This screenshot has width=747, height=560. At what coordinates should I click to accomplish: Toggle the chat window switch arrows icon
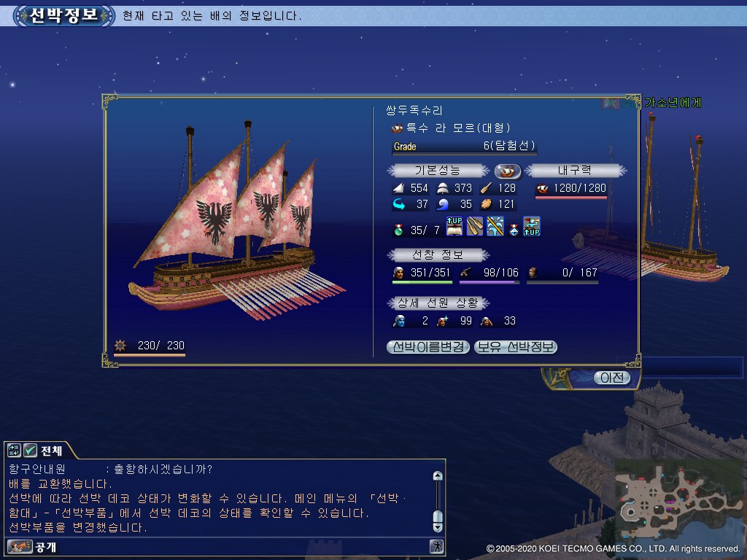[15, 450]
